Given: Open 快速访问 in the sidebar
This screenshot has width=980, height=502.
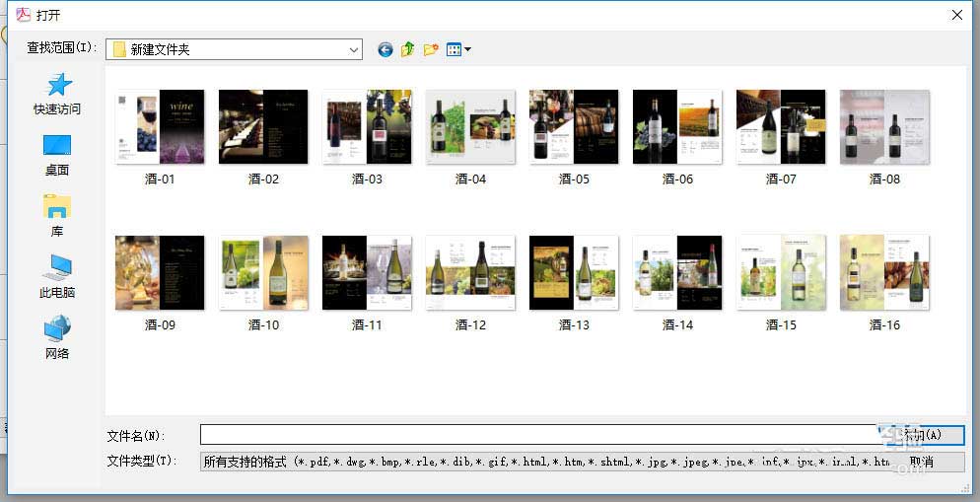Looking at the screenshot, I should pyautogui.click(x=57, y=94).
